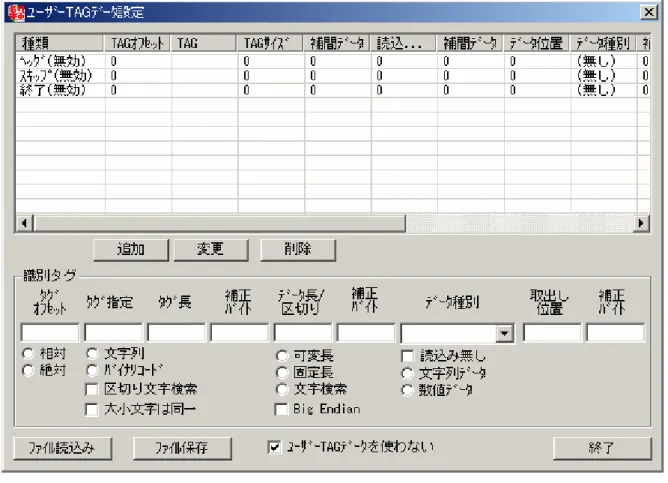Click the タグ指定 input field
Image resolution: width=668 pixels, height=483 pixels.
113,333
